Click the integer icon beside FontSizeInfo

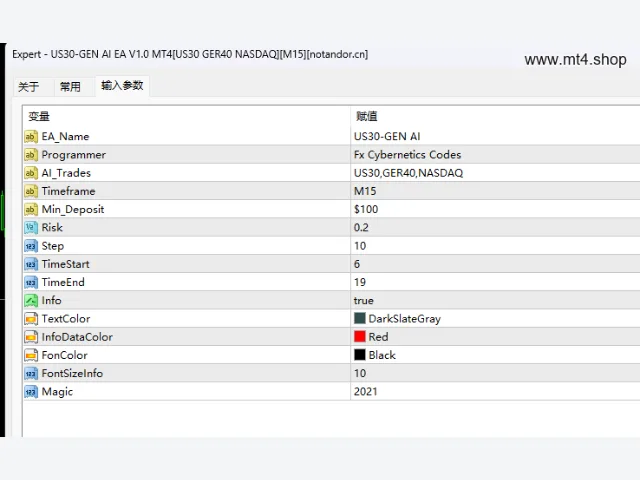point(31,373)
